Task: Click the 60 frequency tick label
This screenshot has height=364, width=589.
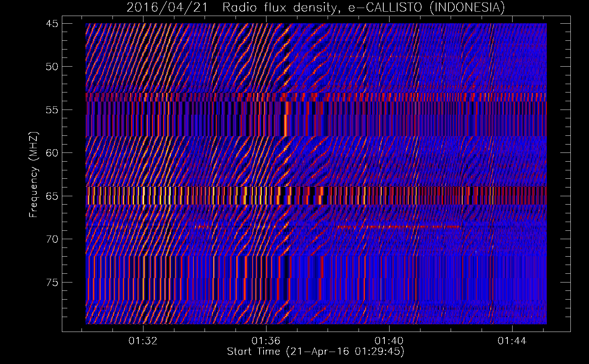Action: (52, 153)
